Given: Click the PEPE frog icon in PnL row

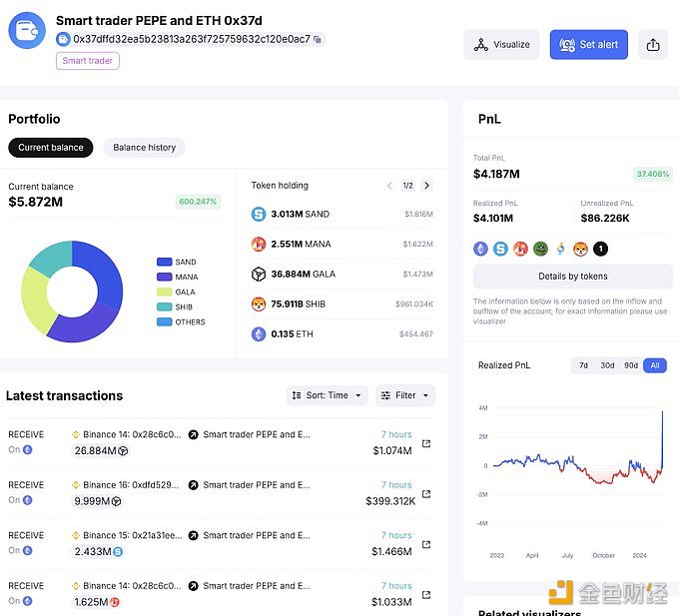Looking at the screenshot, I should (x=540, y=249).
